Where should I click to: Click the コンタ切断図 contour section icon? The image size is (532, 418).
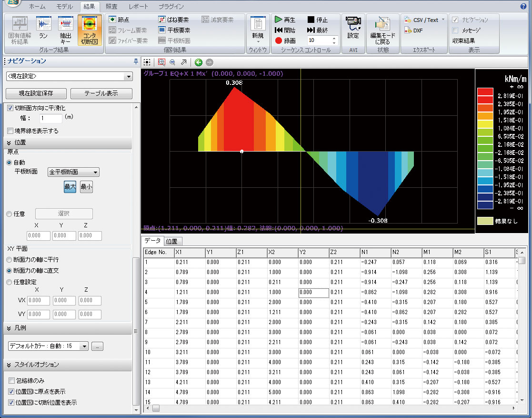point(90,30)
